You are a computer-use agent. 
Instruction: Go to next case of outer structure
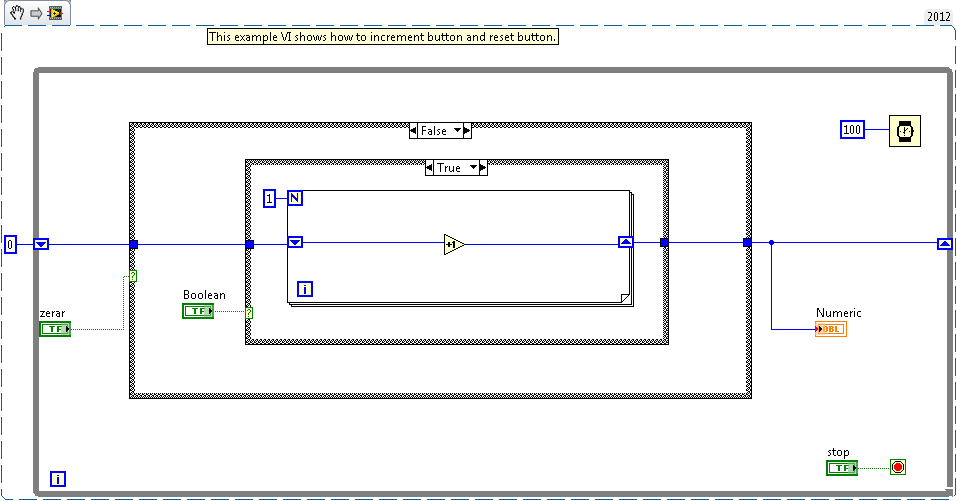point(468,131)
